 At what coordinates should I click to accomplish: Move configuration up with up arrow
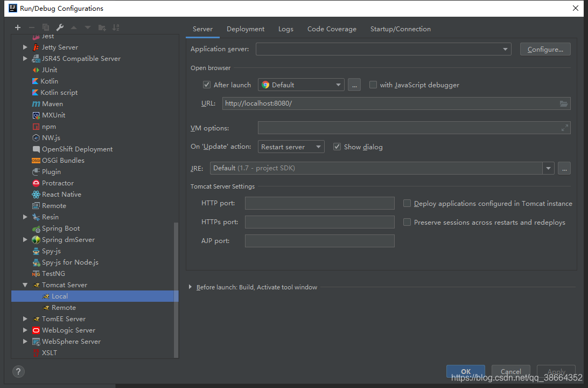click(x=74, y=27)
